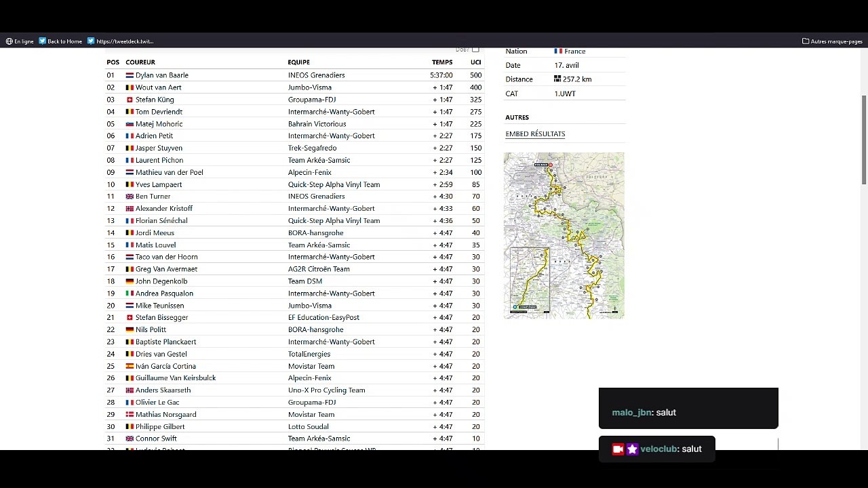
Task: Click the French flag next to Nation France
Action: click(x=558, y=52)
